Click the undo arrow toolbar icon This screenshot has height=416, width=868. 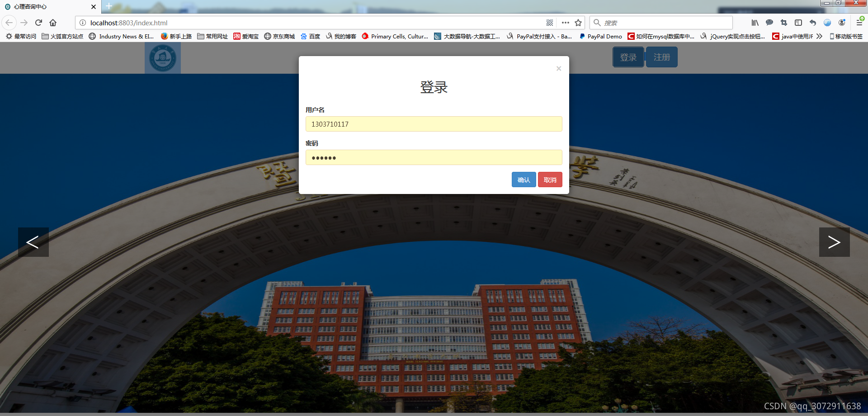813,23
